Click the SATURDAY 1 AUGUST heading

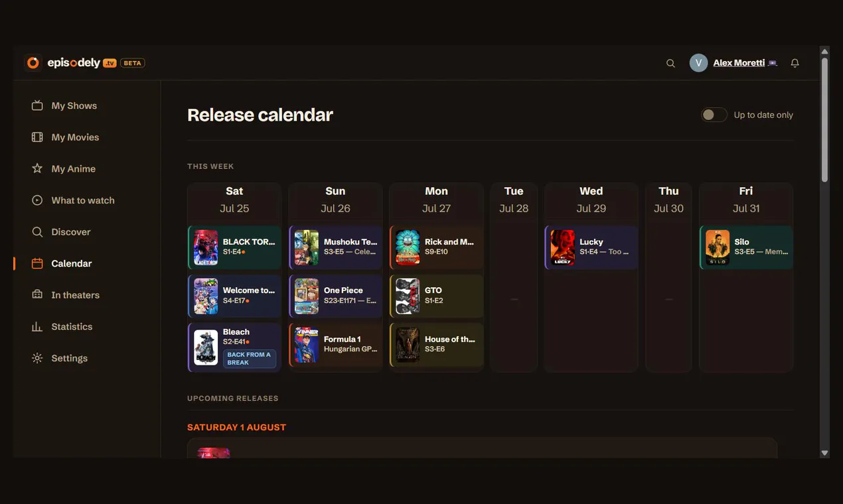point(236,427)
